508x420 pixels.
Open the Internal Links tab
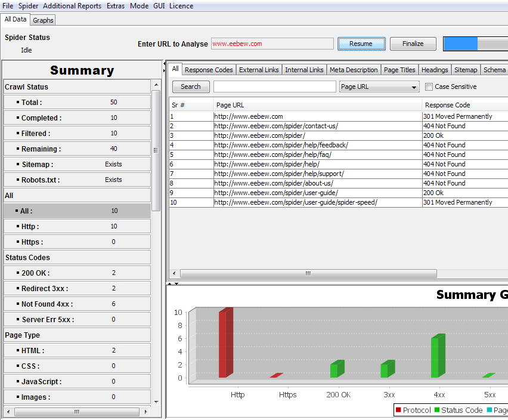(x=304, y=70)
